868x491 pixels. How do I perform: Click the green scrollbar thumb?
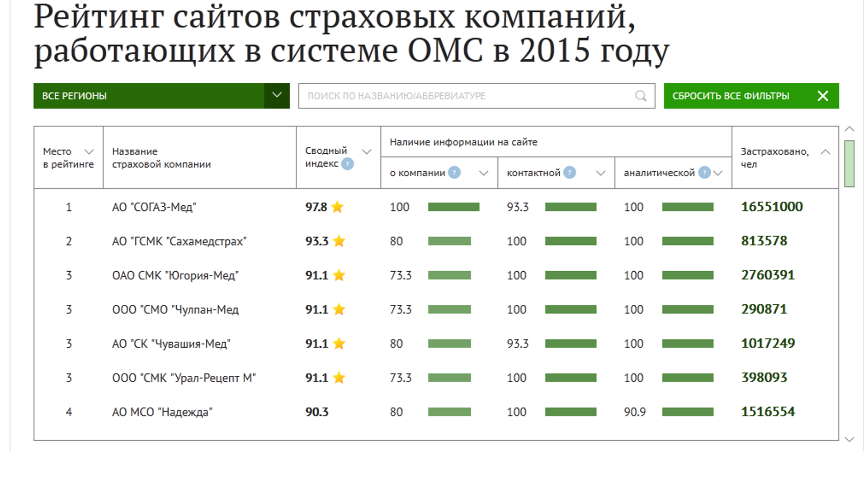click(x=849, y=164)
